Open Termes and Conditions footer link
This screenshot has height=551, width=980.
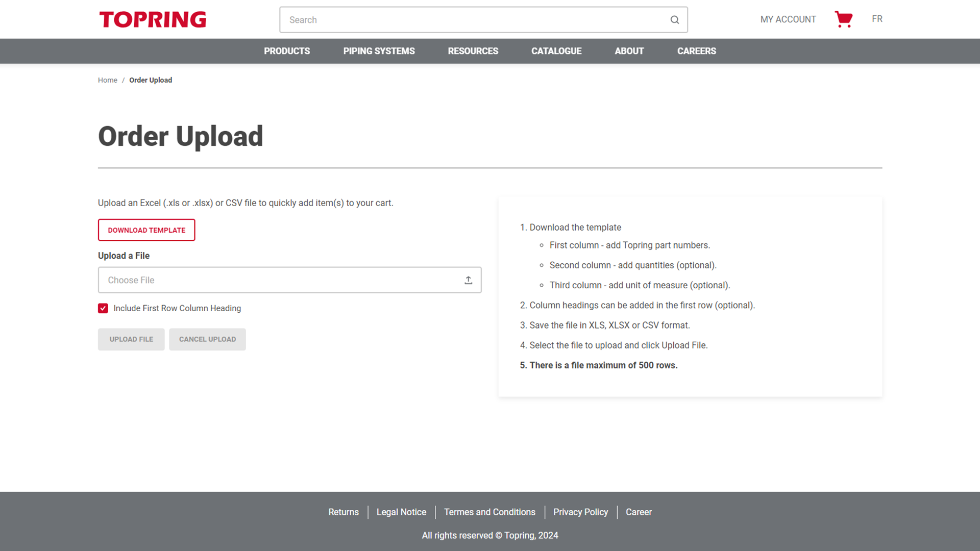(489, 512)
